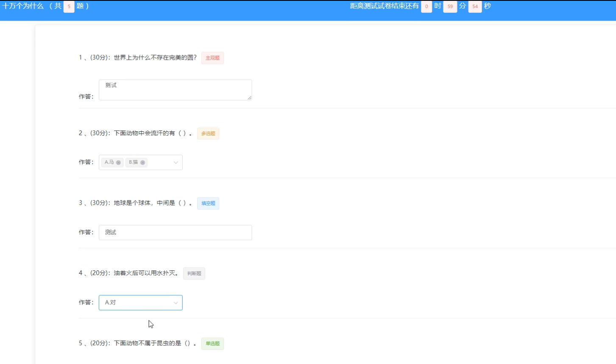The image size is (616, 364).
Task: Click the 主观题 badge beside question 1
Action: pyautogui.click(x=212, y=58)
